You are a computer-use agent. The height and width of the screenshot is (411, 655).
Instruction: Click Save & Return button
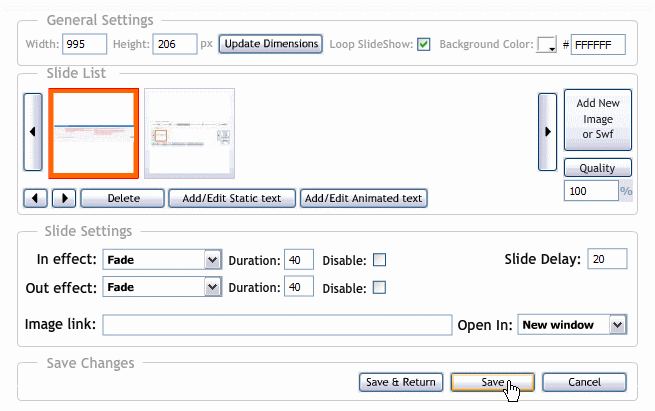[x=401, y=382]
